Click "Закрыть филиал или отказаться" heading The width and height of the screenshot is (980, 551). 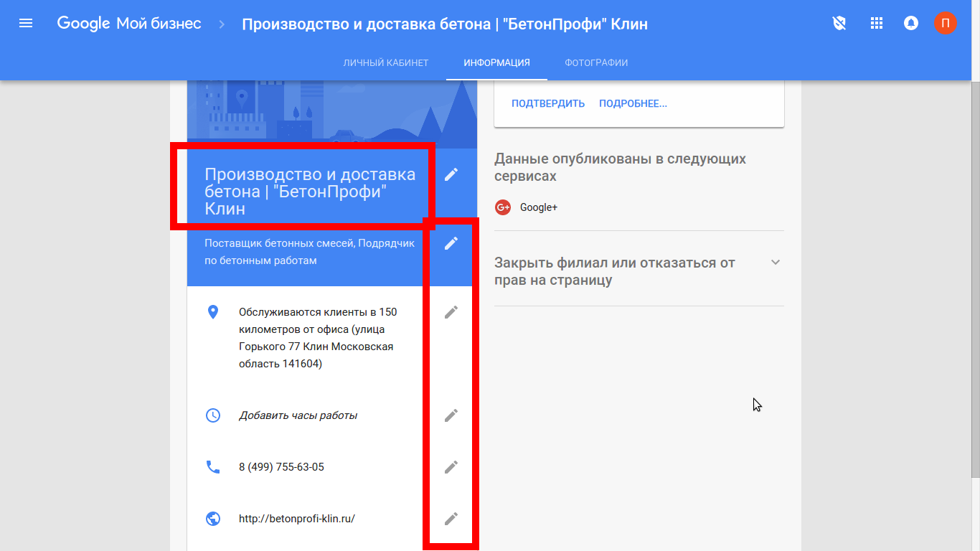[615, 271]
